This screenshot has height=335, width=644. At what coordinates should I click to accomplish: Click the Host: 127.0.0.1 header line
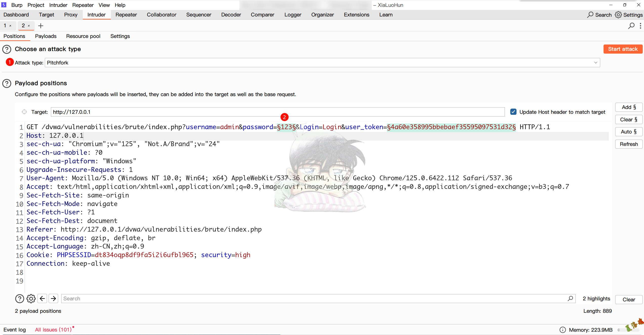55,136
